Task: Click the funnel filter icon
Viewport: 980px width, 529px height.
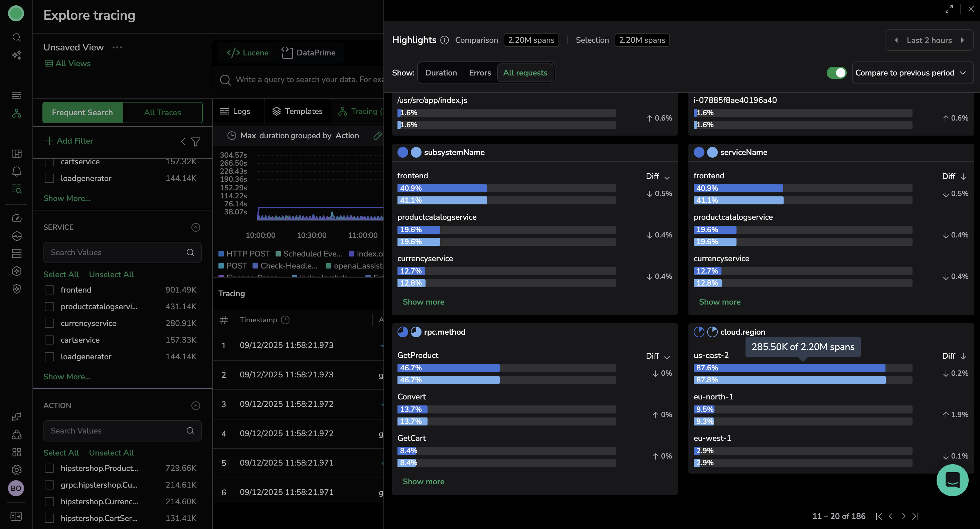Action: click(195, 142)
